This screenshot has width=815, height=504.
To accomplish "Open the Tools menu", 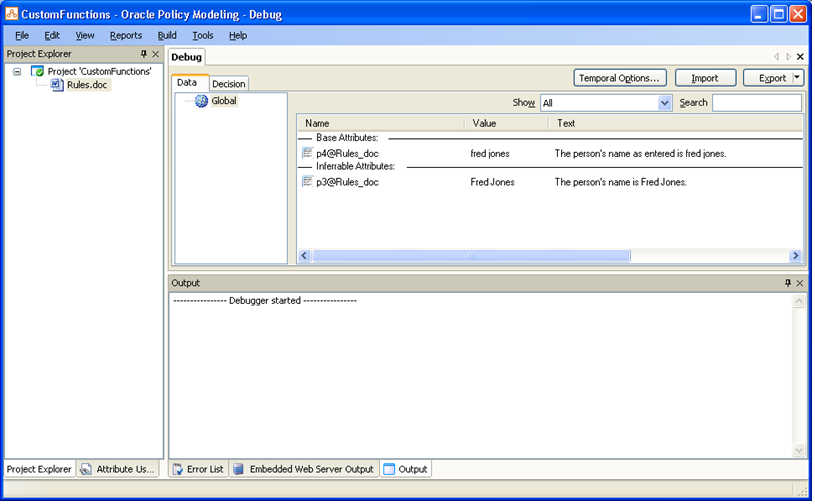I will click(203, 35).
